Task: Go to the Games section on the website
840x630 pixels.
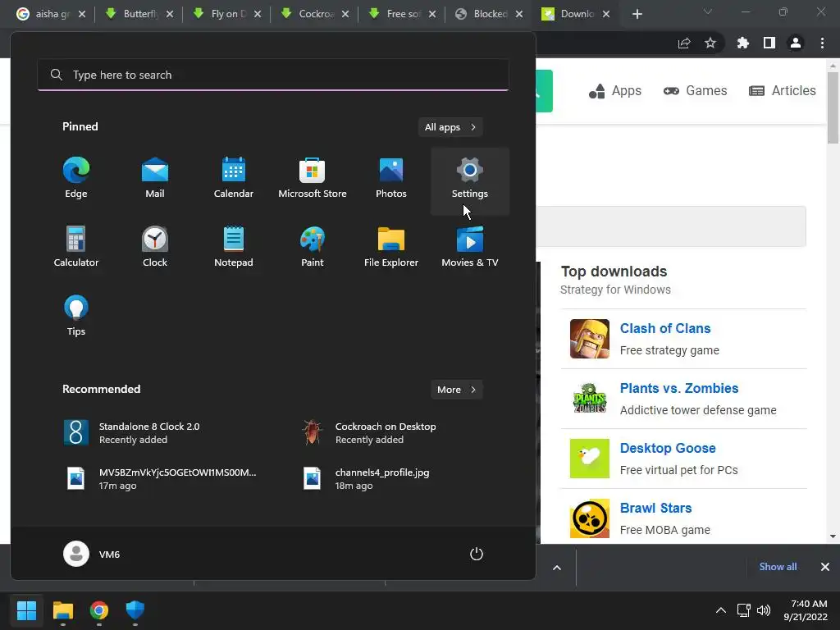Action: point(695,90)
